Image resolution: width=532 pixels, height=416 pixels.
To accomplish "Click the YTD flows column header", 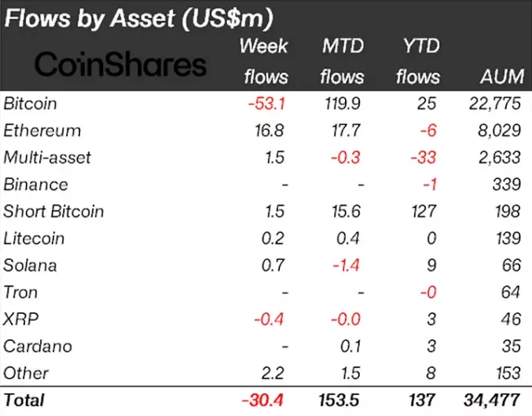I will (x=418, y=60).
